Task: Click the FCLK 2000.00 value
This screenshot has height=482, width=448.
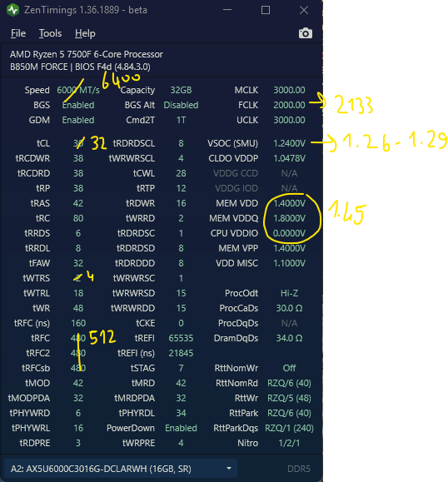Action: pos(289,105)
